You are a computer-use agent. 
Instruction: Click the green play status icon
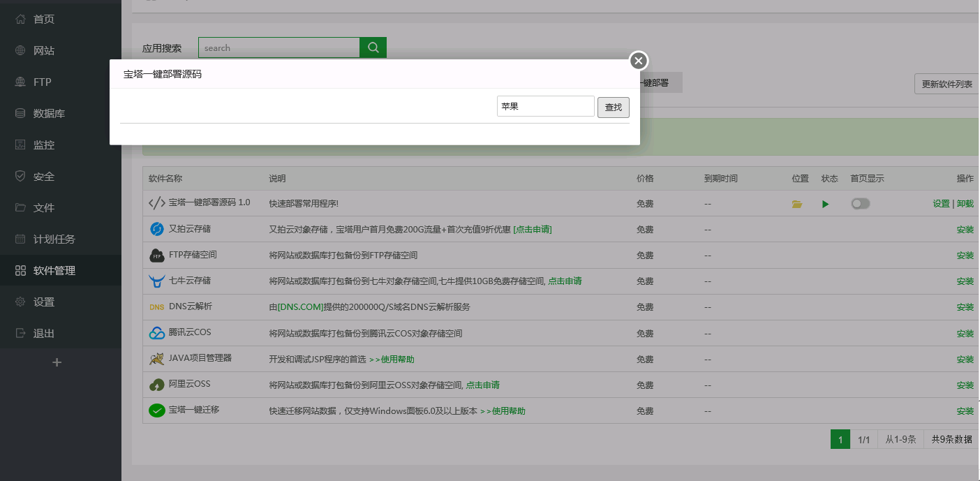(x=826, y=204)
